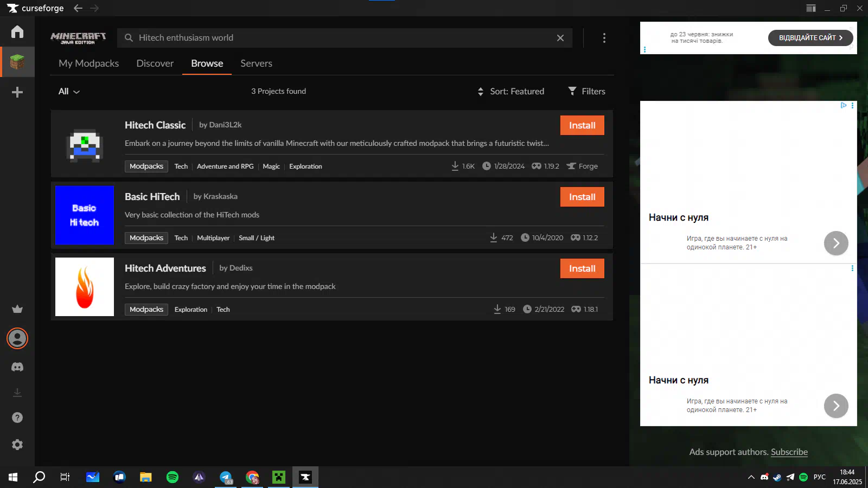Expand the All category dropdown
Viewport: 868px width, 488px height.
(69, 91)
